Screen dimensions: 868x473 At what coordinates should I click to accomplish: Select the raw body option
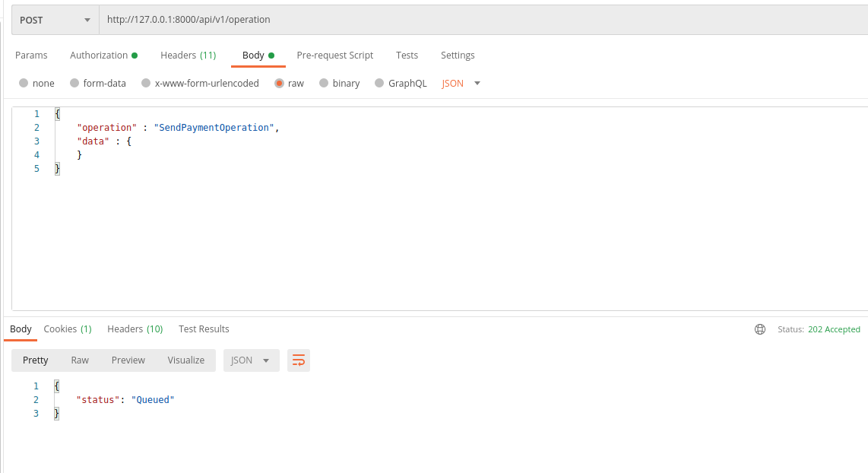pyautogui.click(x=289, y=83)
